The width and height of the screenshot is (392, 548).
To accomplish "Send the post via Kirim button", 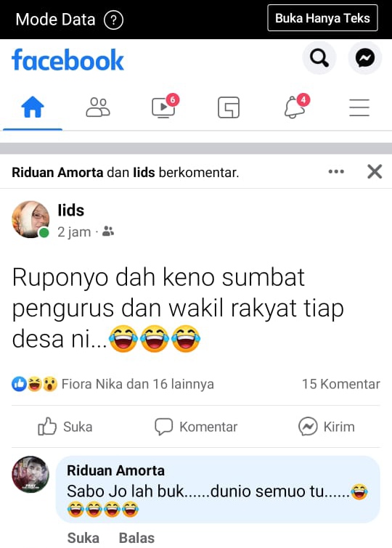I will pyautogui.click(x=327, y=427).
